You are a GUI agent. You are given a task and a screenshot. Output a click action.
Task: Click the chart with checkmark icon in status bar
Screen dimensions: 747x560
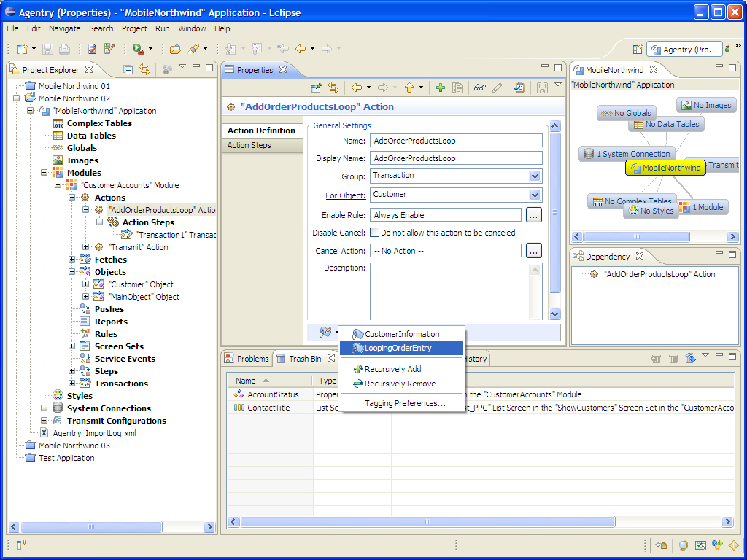[x=700, y=545]
